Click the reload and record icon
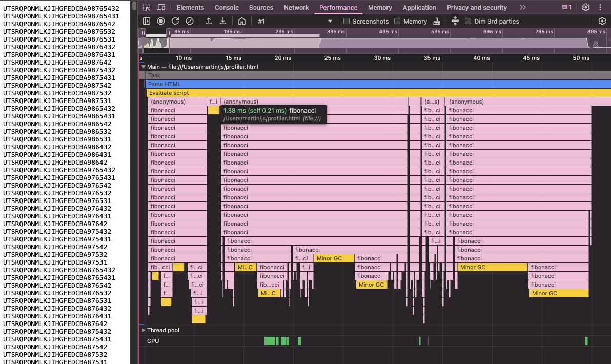Screen dimensions: 611x364 click(x=175, y=21)
